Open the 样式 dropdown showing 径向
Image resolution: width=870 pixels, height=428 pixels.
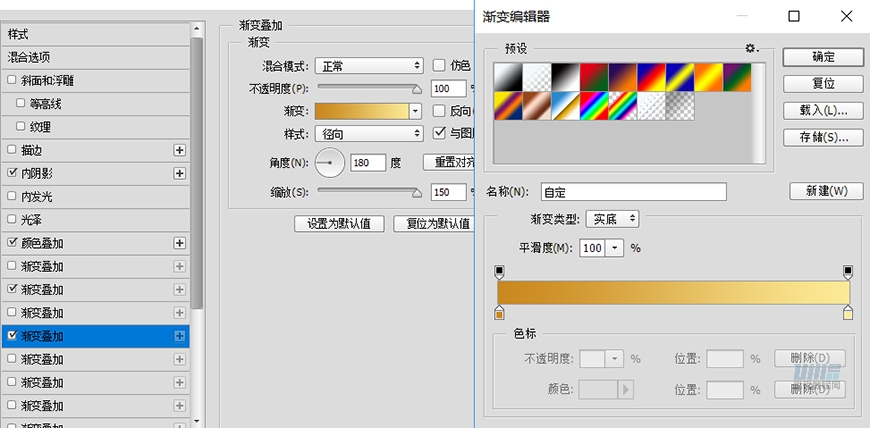369,133
